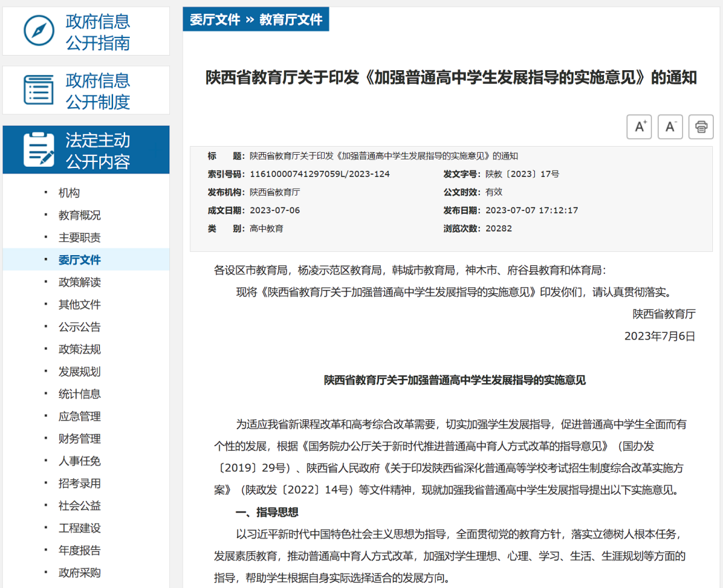Click the document icon for 政府信息公开制度
The width and height of the screenshot is (723, 588).
pos(40,90)
